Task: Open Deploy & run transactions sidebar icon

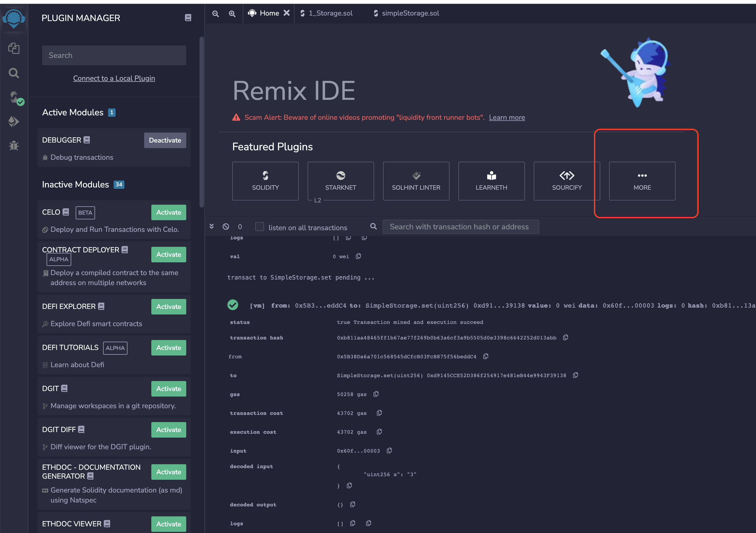Action: pyautogui.click(x=14, y=121)
